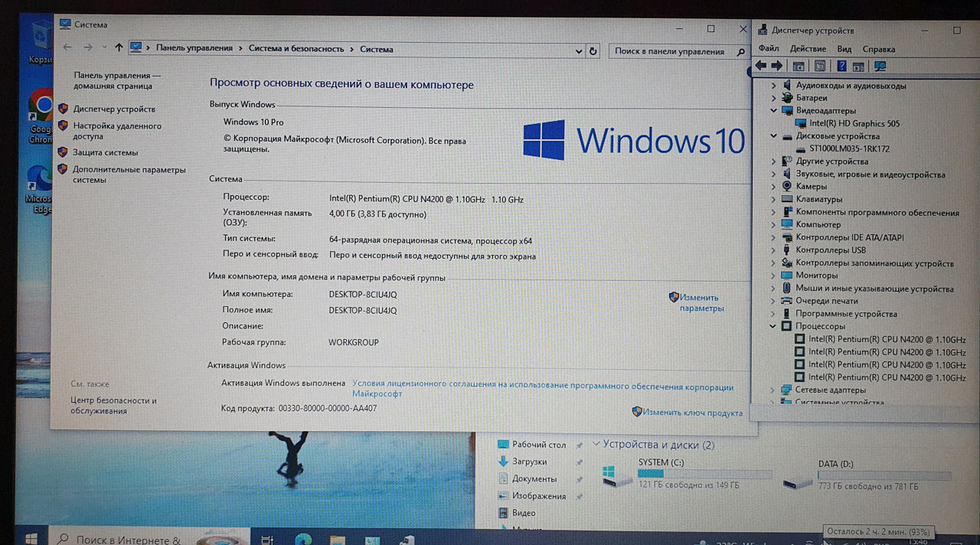Click the scan for hardware changes monitor icon
The height and width of the screenshot is (545, 980).
[880, 67]
